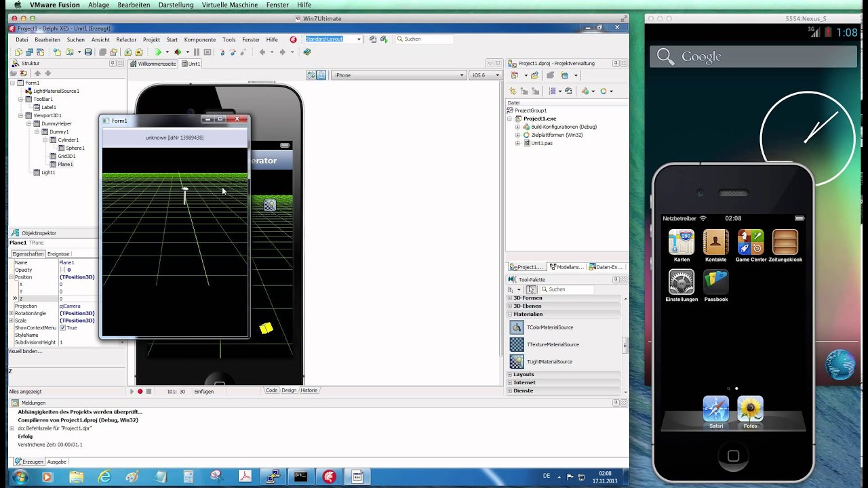Switch to the Willkommensseite tab
This screenshot has width=868, height=488.
(153, 64)
